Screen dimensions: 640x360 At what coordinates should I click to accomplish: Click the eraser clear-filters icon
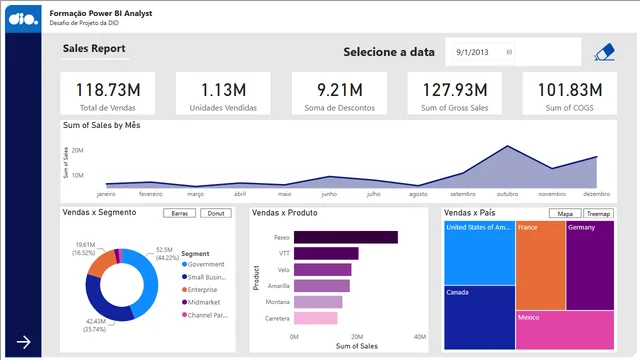pos(604,52)
